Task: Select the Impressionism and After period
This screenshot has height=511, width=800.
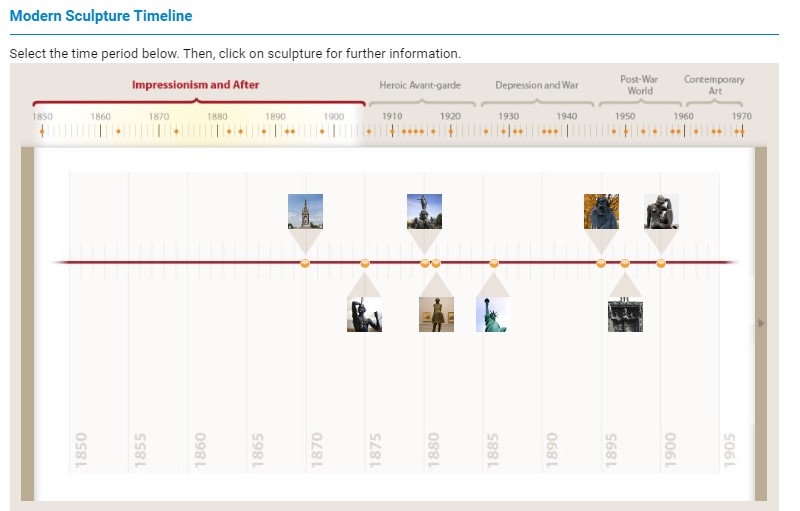Action: (x=196, y=85)
